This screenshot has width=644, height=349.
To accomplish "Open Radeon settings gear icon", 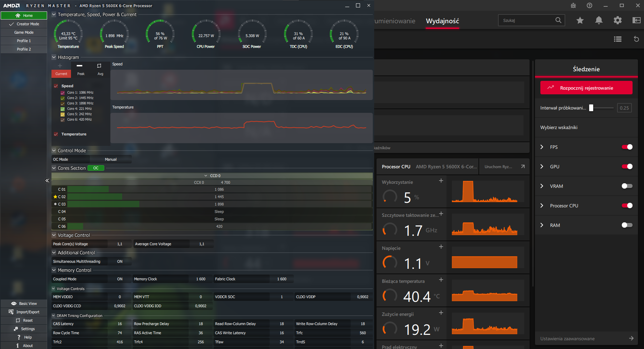I will pyautogui.click(x=617, y=21).
